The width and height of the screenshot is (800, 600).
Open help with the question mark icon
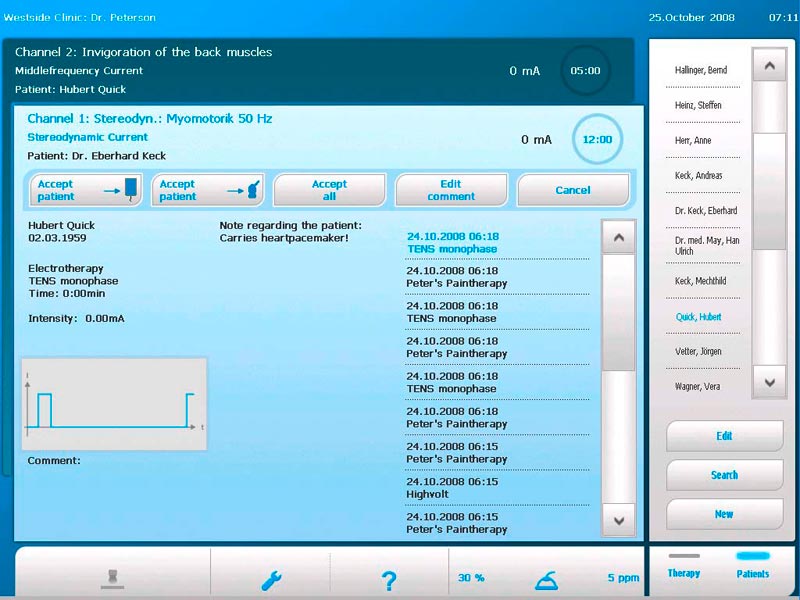pyautogui.click(x=389, y=581)
